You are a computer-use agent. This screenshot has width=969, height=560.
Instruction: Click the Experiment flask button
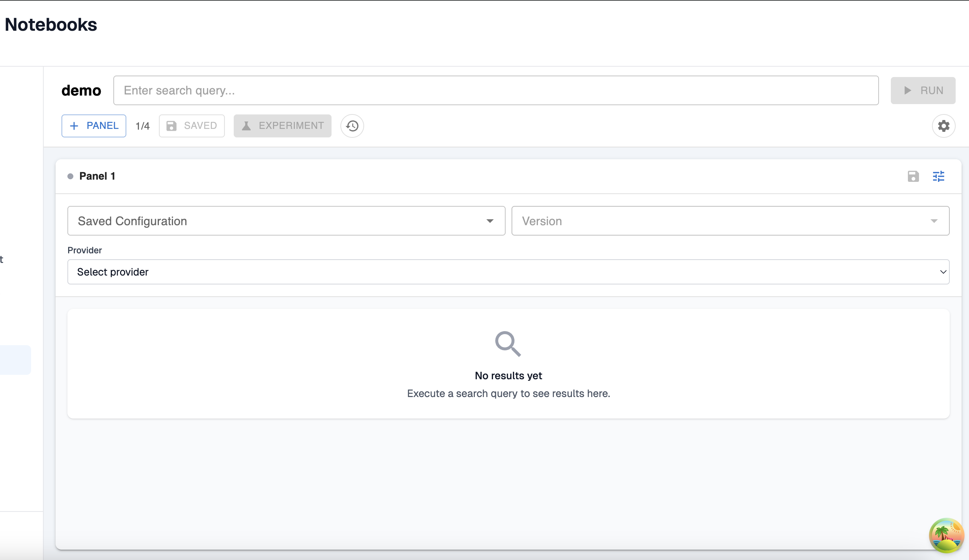[x=282, y=126]
